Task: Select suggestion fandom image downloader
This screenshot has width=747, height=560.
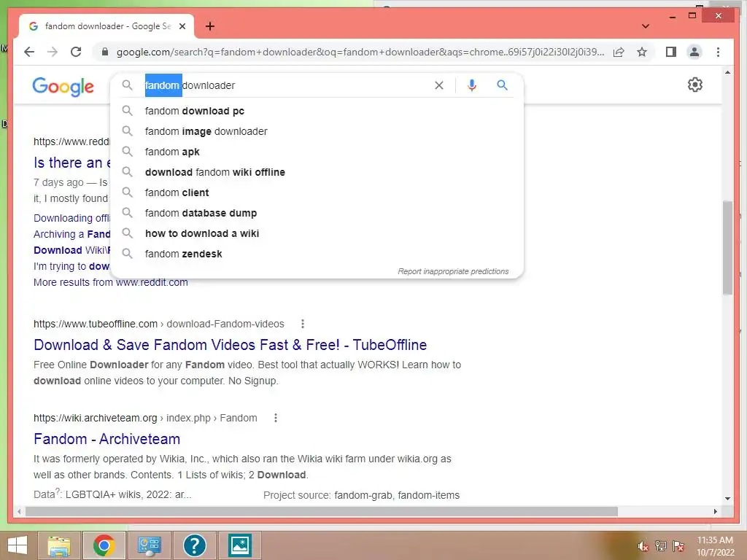Action: coord(317,131)
